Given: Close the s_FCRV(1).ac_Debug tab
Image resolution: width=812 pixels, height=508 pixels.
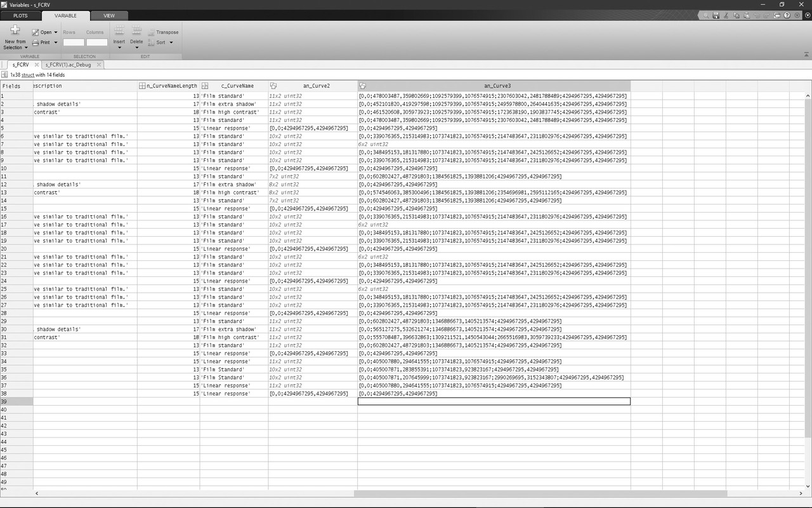Looking at the screenshot, I should click(x=98, y=64).
